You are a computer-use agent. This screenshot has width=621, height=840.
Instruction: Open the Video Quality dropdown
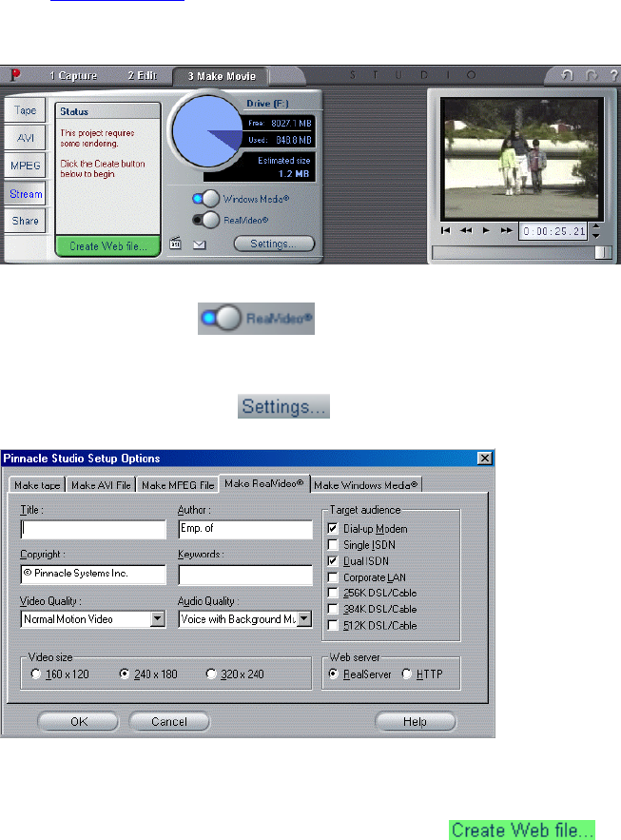pos(157,618)
